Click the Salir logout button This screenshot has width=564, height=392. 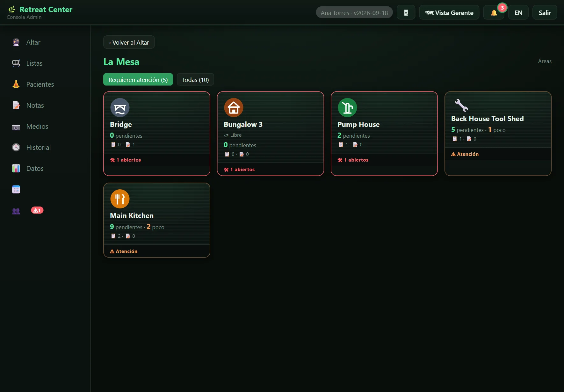pyautogui.click(x=545, y=13)
